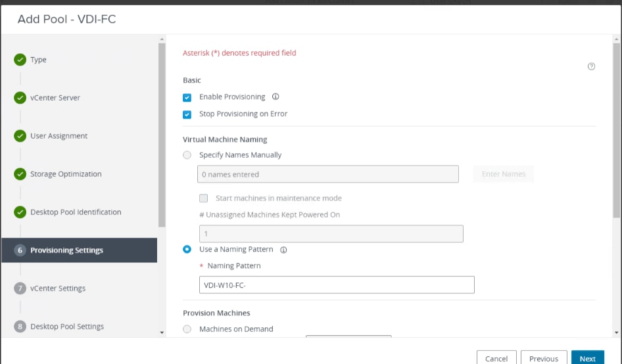Click the Naming Pattern text field
This screenshot has width=622, height=364.
click(x=336, y=284)
